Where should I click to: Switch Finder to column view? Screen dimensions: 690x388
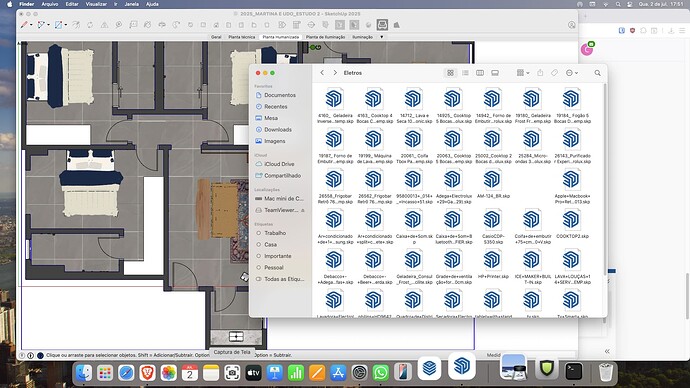point(480,73)
